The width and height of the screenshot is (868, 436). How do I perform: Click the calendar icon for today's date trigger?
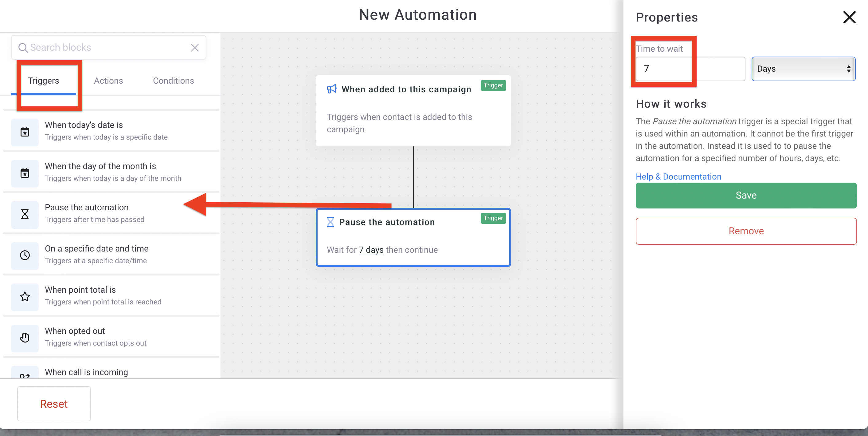(25, 132)
